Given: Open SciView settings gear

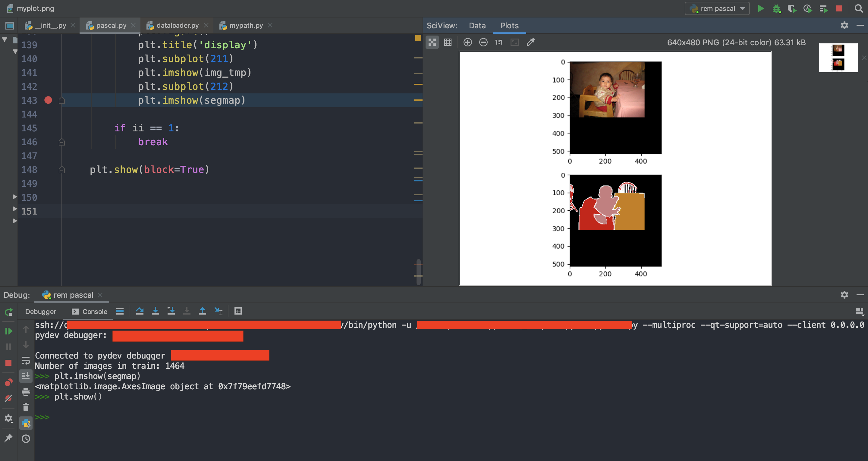Looking at the screenshot, I should (x=844, y=26).
